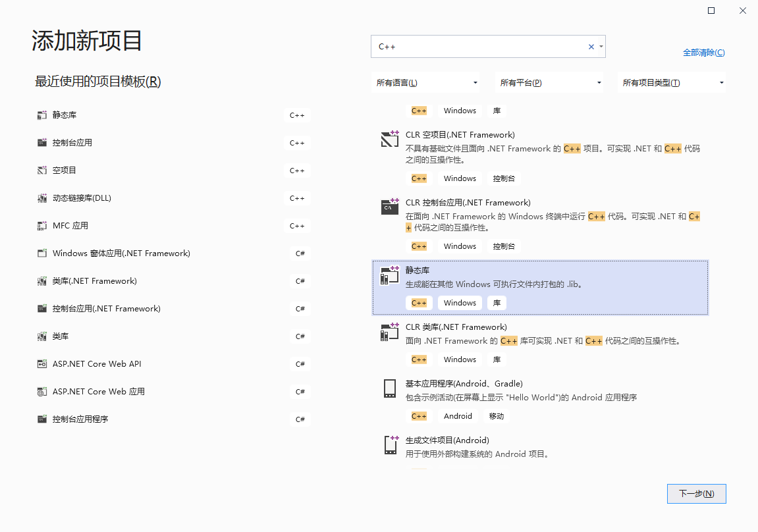Select ASP.NET Core Web 应用 template name
Screen dimensions: 758x532
pyautogui.click(x=99, y=391)
